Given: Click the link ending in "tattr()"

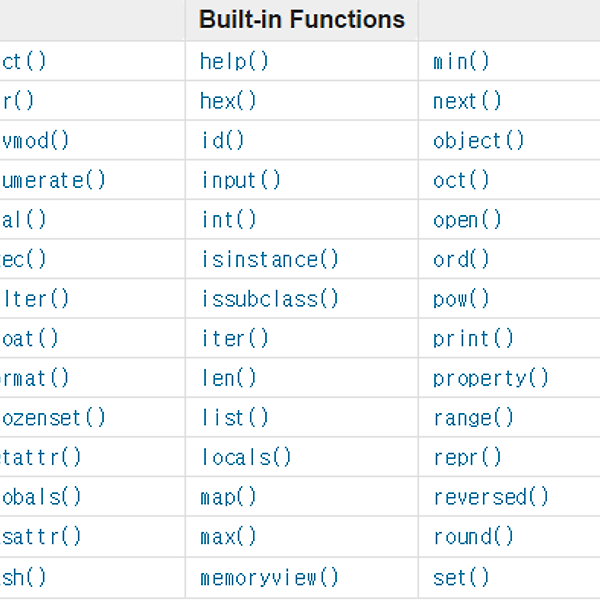Looking at the screenshot, I should click(x=41, y=458).
